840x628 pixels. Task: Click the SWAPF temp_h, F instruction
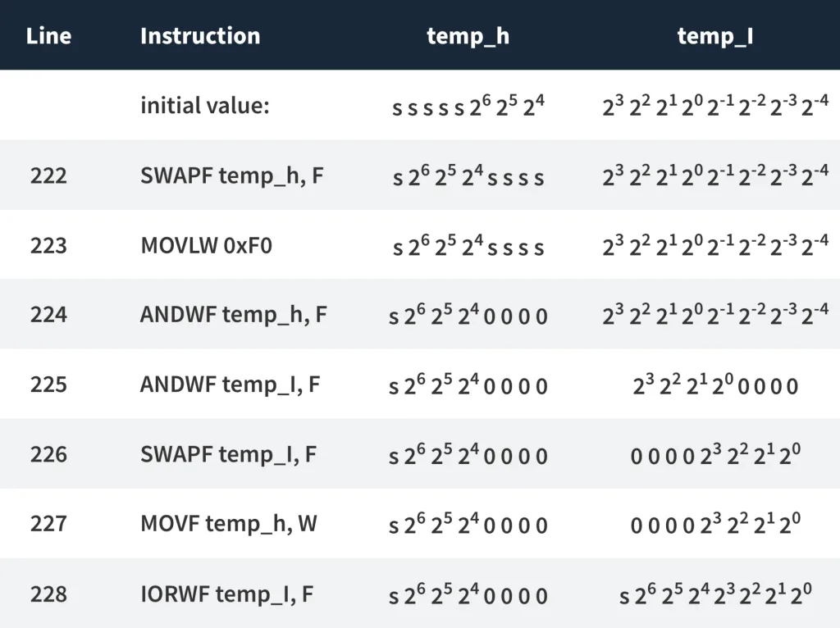(232, 175)
